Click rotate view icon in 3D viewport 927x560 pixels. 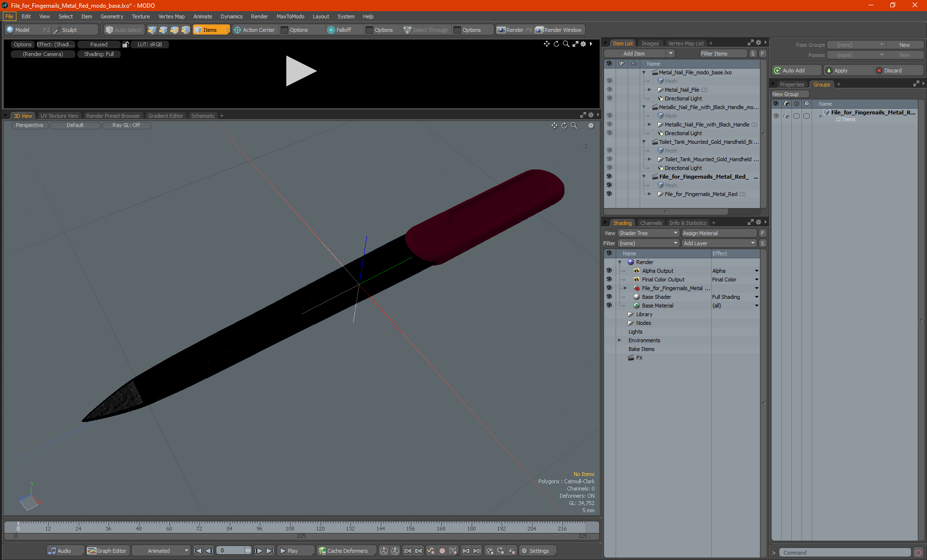click(x=564, y=126)
